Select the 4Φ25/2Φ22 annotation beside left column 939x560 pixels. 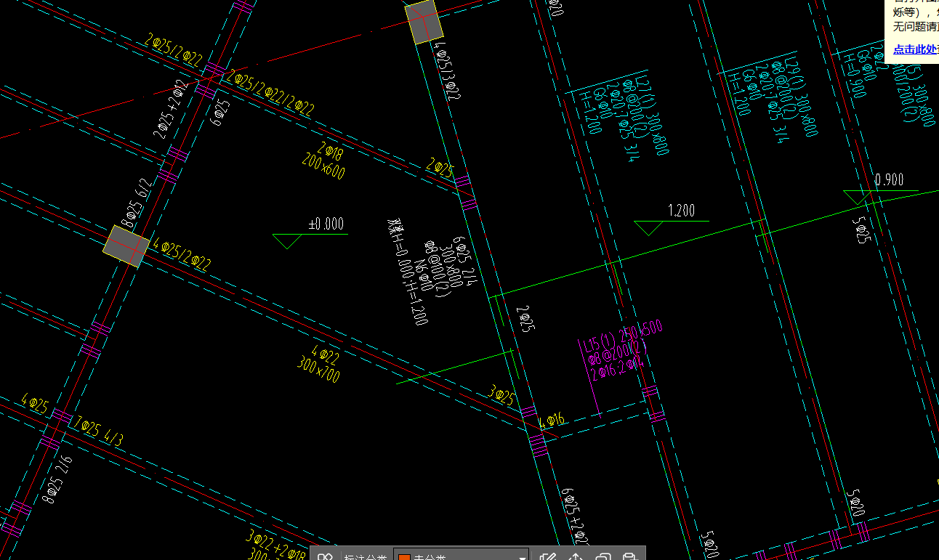point(182,253)
